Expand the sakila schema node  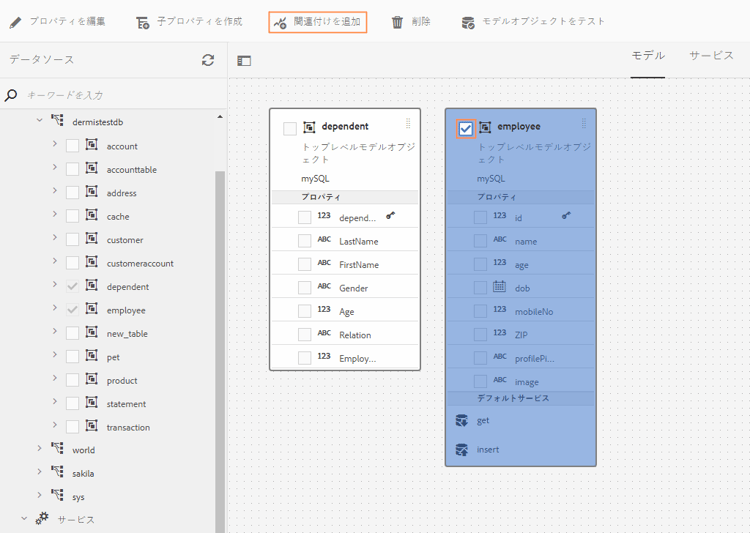(x=39, y=471)
